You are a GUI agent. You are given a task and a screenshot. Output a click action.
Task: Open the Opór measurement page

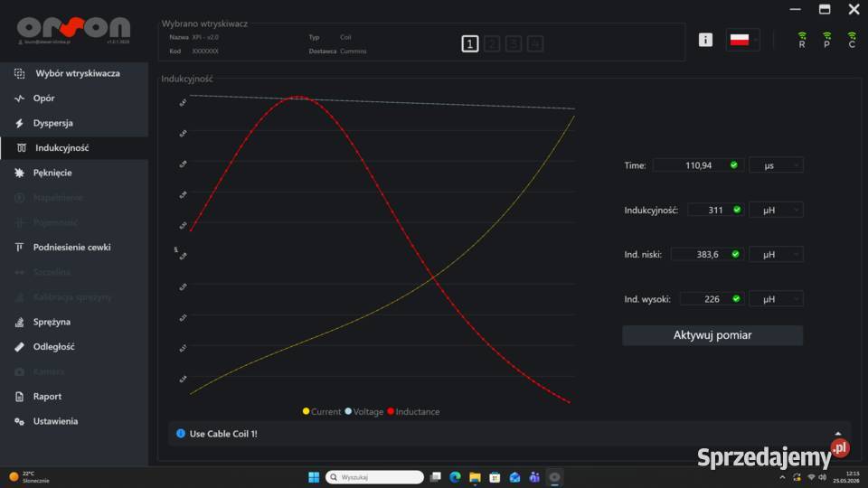74,98
